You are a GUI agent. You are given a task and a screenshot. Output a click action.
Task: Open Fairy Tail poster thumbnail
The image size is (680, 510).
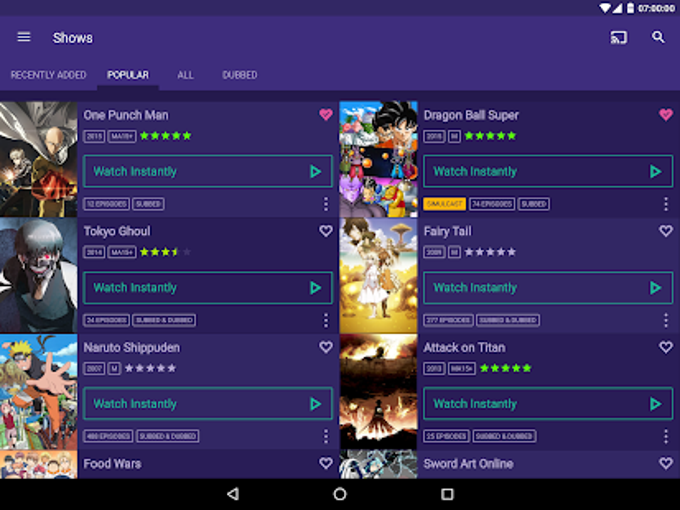click(379, 275)
